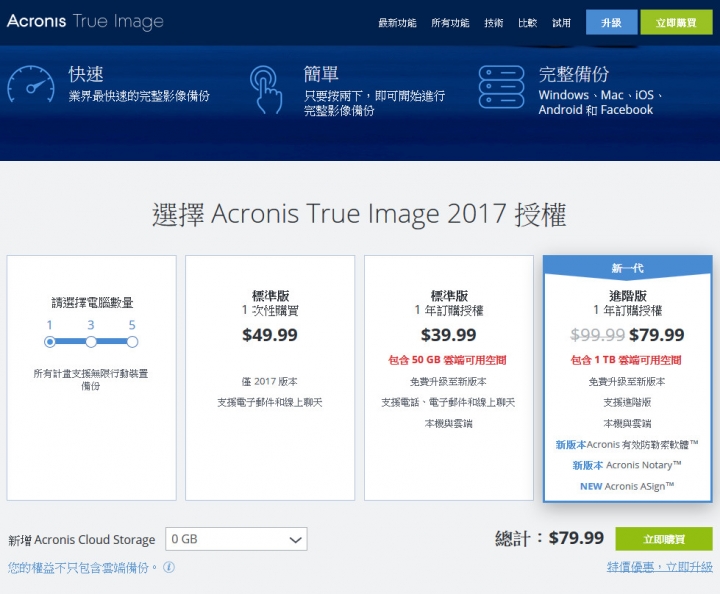Select 5 computers on the slider
Viewport: 720px width, 594px height.
132,342
